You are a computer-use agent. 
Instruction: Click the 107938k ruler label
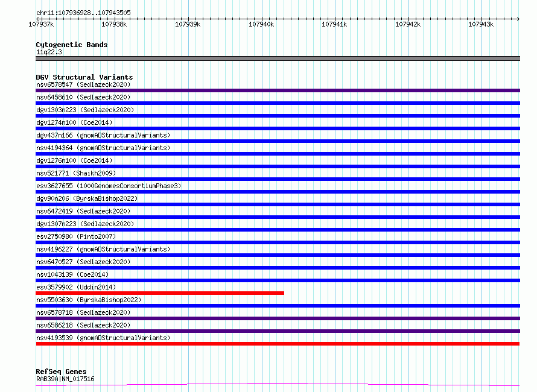click(114, 24)
